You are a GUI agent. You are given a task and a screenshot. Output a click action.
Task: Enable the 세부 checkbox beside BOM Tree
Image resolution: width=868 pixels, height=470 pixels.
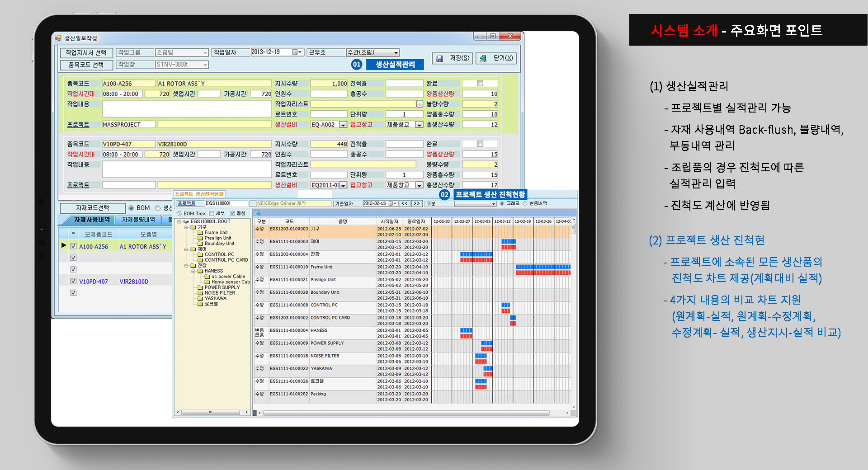[212, 213]
